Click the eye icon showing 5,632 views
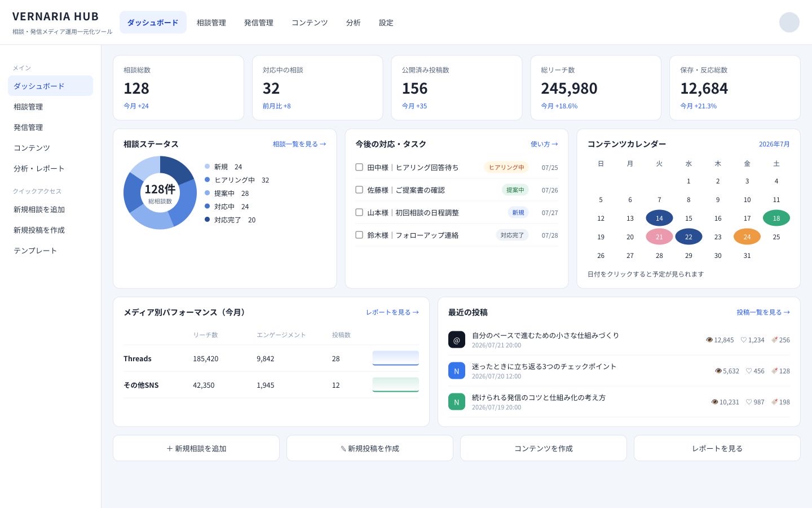812x508 pixels. pos(718,371)
